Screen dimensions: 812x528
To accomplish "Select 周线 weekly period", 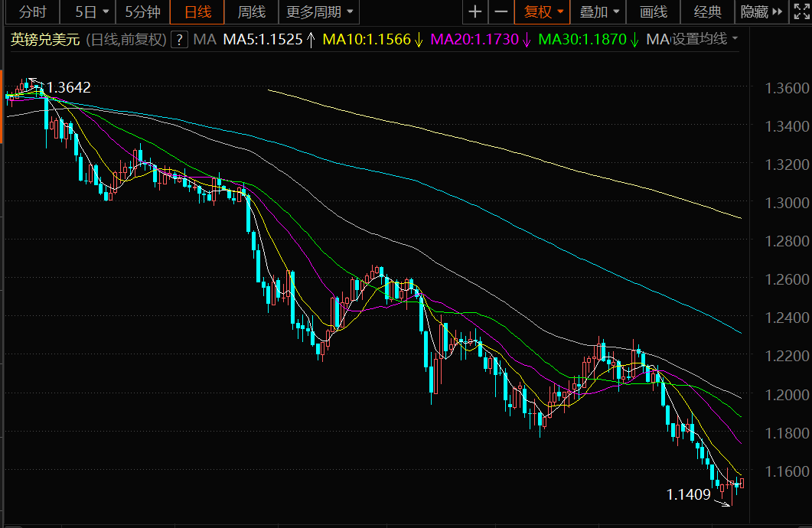I will tap(251, 12).
